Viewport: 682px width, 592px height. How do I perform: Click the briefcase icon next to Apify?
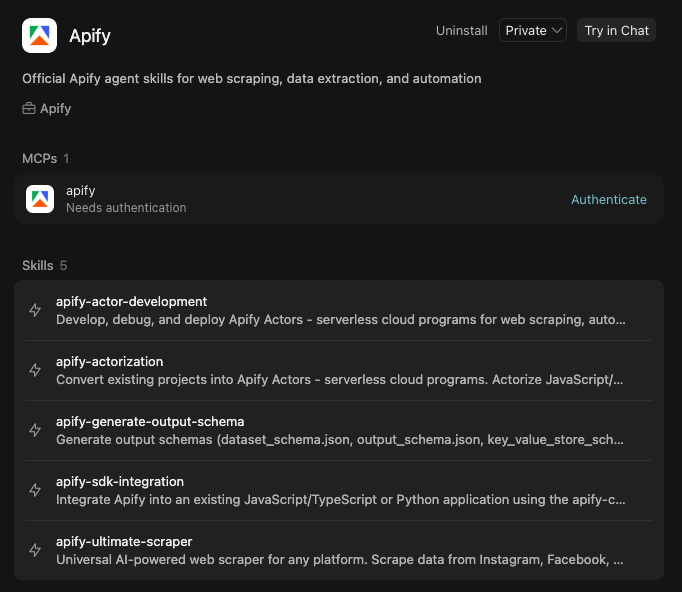(x=29, y=108)
